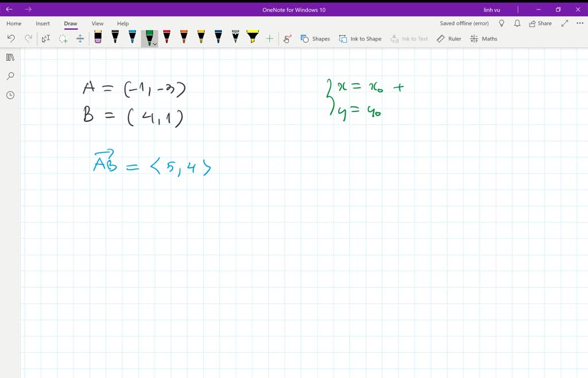Image resolution: width=588 pixels, height=378 pixels.
Task: Choose the pencil drawing tool
Action: [x=235, y=38]
